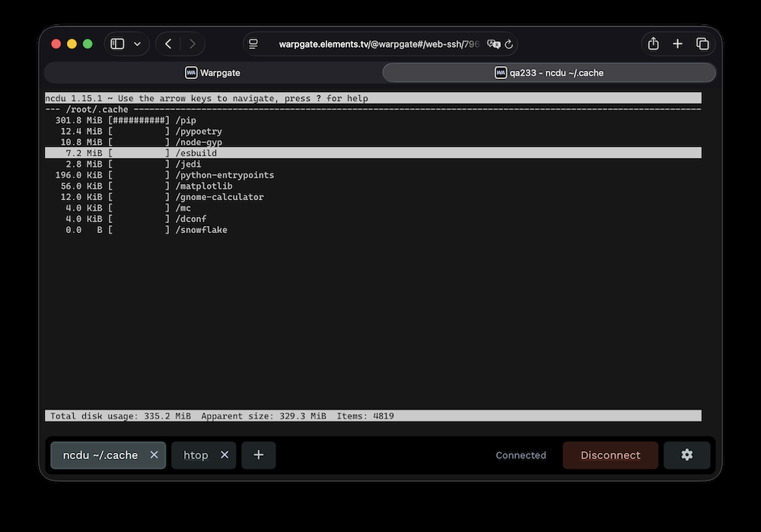Add a new terminal session with plus button

pos(259,455)
